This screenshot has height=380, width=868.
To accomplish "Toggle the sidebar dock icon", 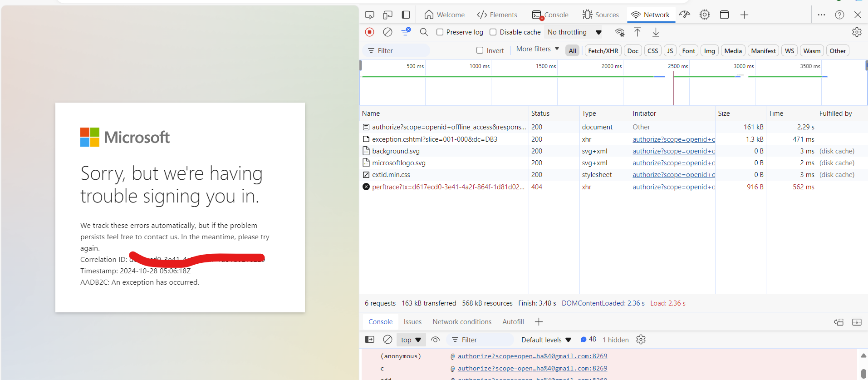I will (406, 15).
